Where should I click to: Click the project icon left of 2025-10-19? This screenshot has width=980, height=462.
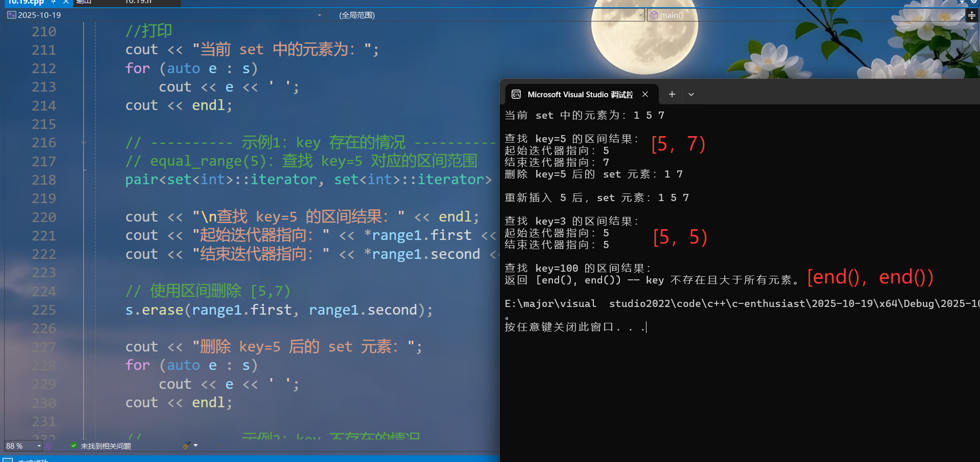pyautogui.click(x=11, y=15)
